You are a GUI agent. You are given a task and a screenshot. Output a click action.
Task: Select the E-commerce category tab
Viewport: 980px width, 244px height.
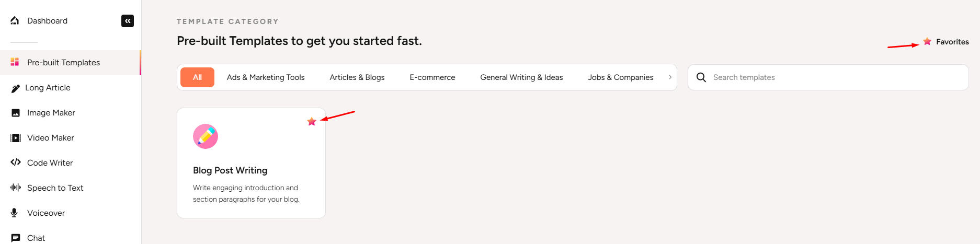pos(432,77)
